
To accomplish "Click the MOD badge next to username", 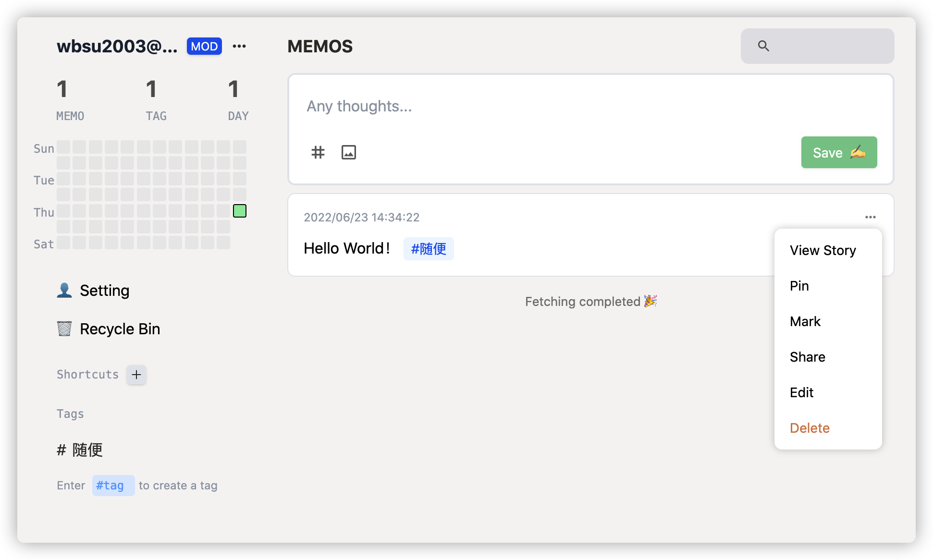I will coord(204,46).
